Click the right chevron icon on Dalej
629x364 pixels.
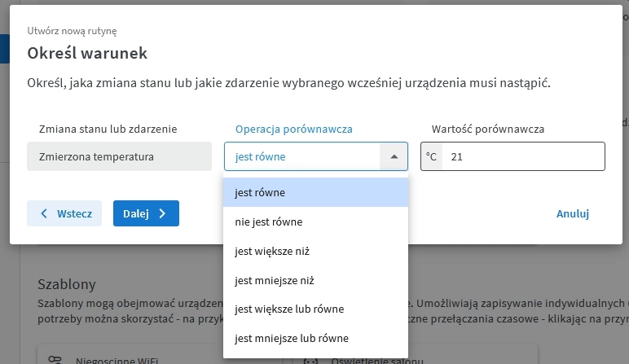point(163,213)
